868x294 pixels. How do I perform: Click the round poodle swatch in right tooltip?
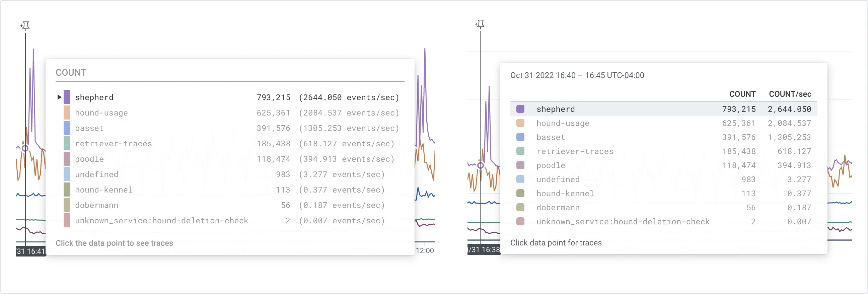(520, 165)
